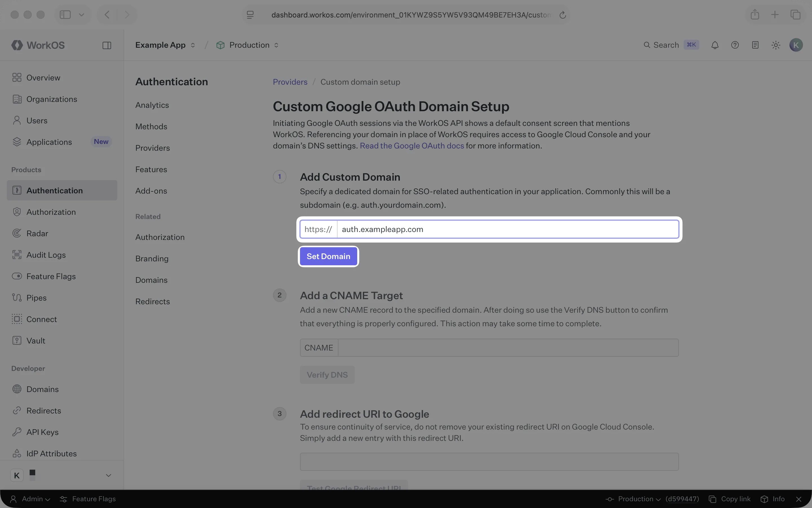Open Domains under Developer
Viewport: 812px width, 508px height.
pos(62,389)
